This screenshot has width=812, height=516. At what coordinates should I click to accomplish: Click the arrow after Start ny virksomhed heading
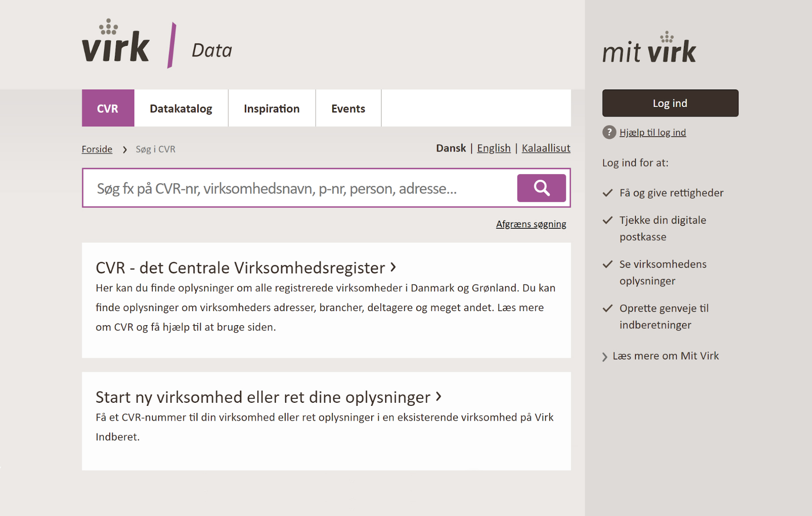439,396
